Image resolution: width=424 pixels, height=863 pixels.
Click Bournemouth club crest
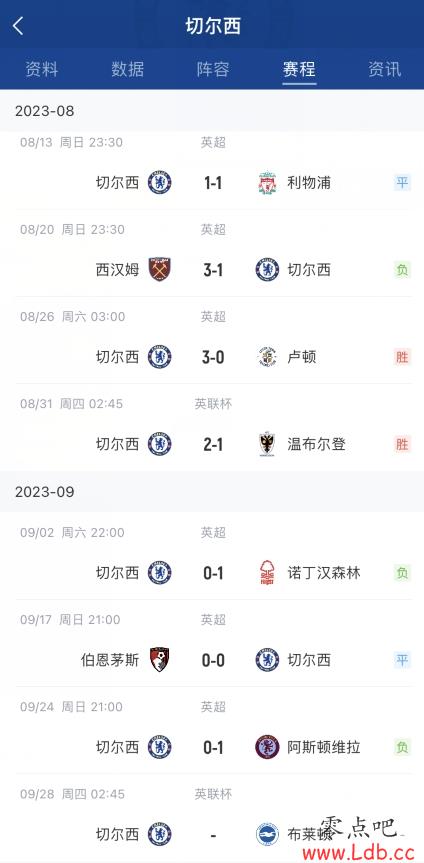159,660
